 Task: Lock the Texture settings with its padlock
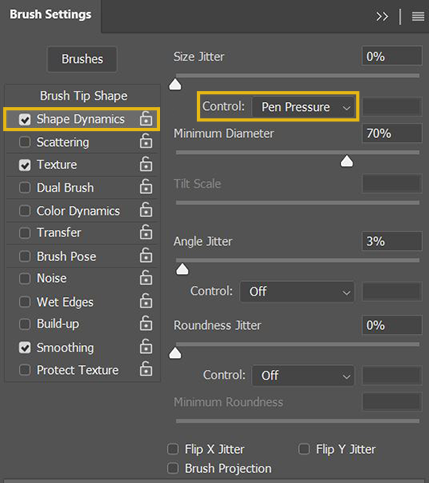click(146, 164)
